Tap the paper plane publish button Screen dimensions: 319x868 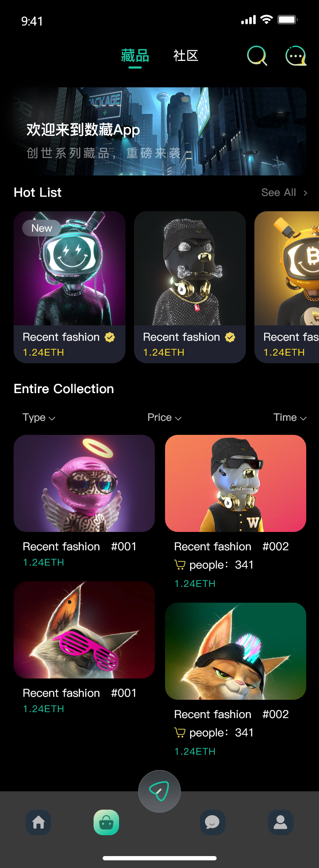(x=159, y=791)
